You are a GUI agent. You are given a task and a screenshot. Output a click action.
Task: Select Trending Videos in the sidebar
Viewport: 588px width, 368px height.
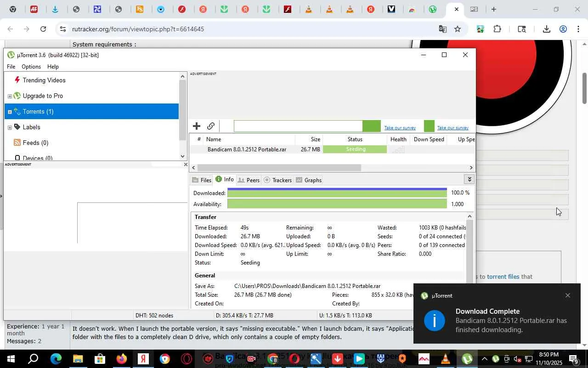click(44, 80)
